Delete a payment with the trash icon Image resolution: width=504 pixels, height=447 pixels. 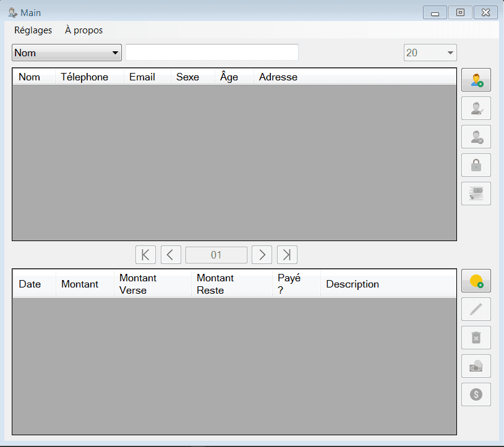pos(476,338)
